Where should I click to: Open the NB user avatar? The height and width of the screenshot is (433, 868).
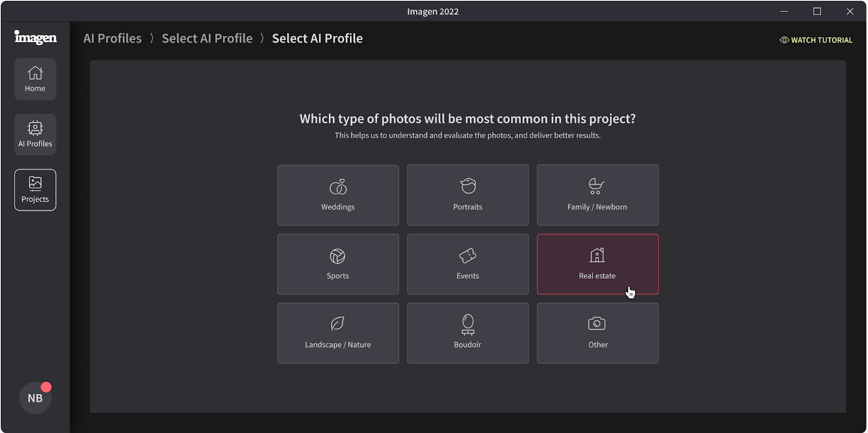[35, 398]
